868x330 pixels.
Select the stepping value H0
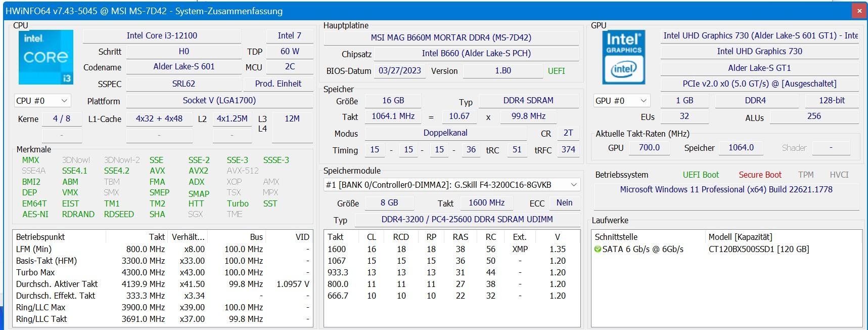(184, 52)
